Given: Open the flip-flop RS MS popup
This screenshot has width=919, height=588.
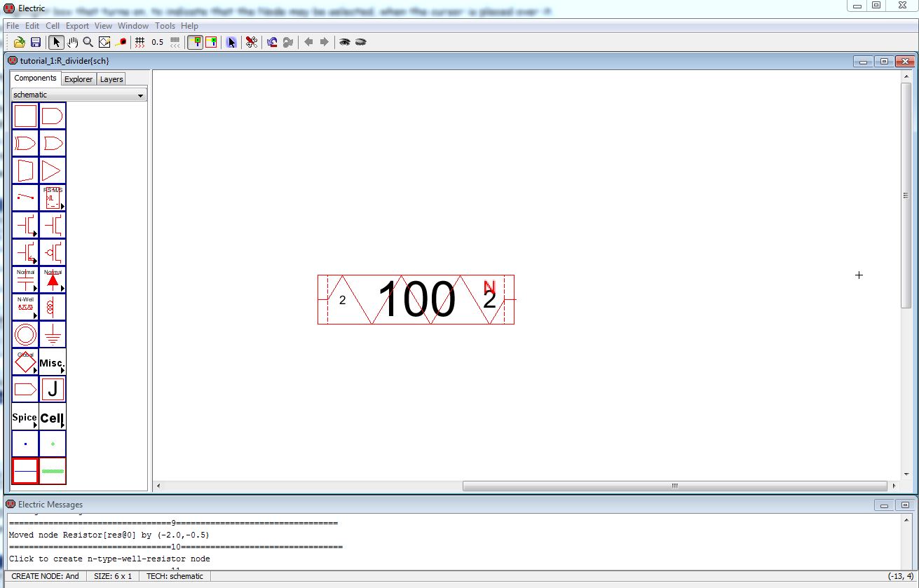Looking at the screenshot, I should pos(53,198).
